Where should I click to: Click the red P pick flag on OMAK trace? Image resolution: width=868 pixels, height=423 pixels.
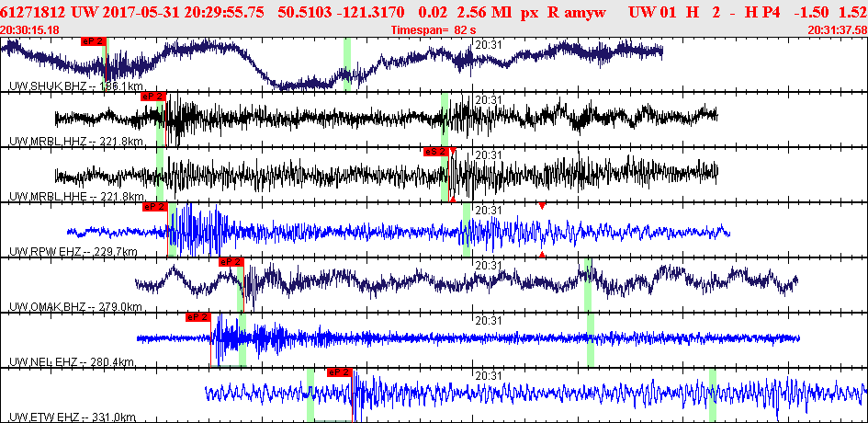pos(231,262)
